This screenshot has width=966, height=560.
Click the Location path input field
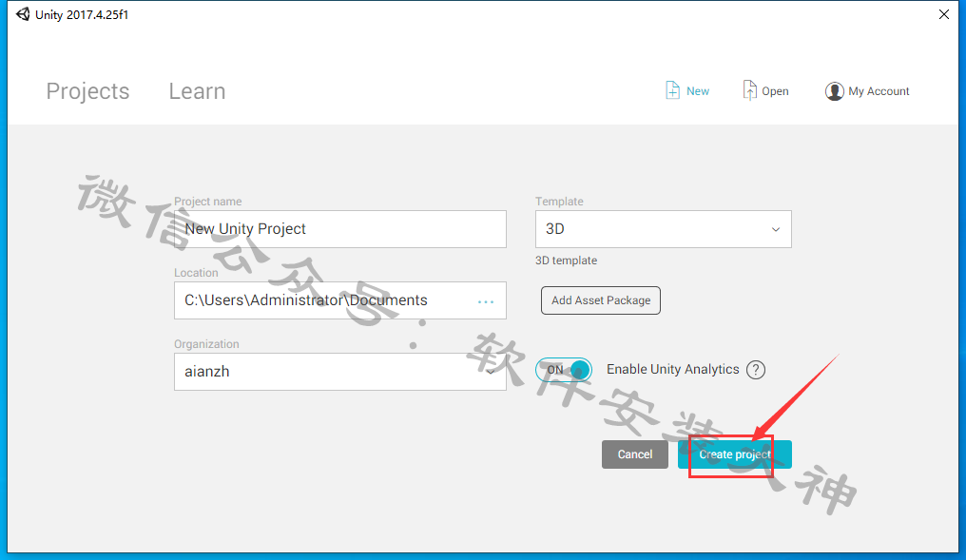tap(340, 300)
